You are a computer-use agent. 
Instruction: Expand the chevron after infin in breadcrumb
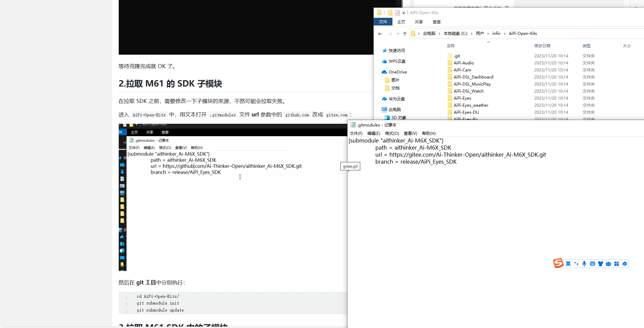(x=504, y=34)
